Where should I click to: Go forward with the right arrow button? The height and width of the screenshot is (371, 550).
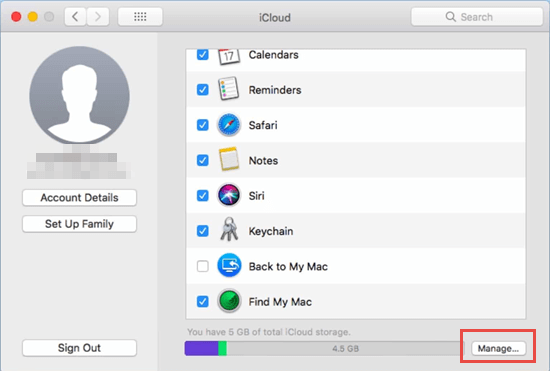tap(98, 16)
